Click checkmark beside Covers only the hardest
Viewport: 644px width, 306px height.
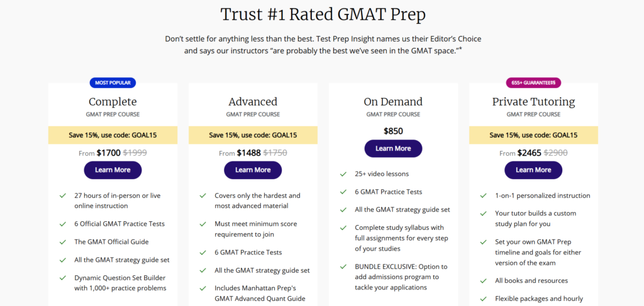[x=203, y=195]
